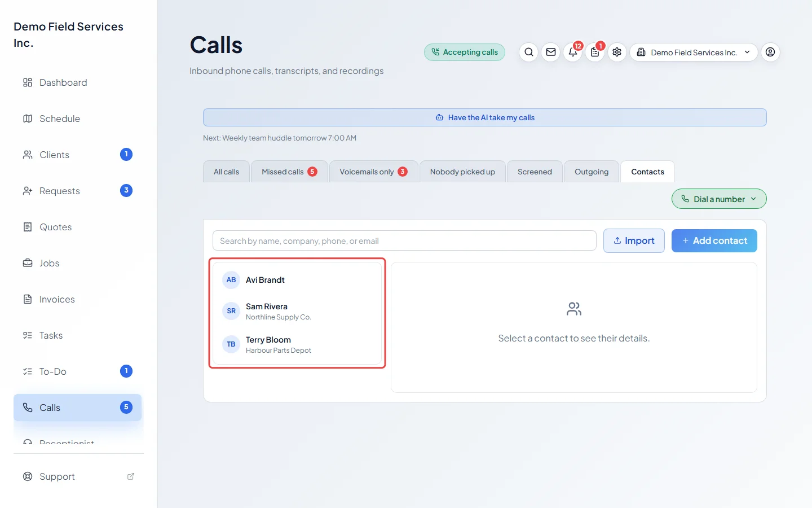Click the SR avatar for Sam Rivera
This screenshot has width=812, height=508.
(231, 311)
